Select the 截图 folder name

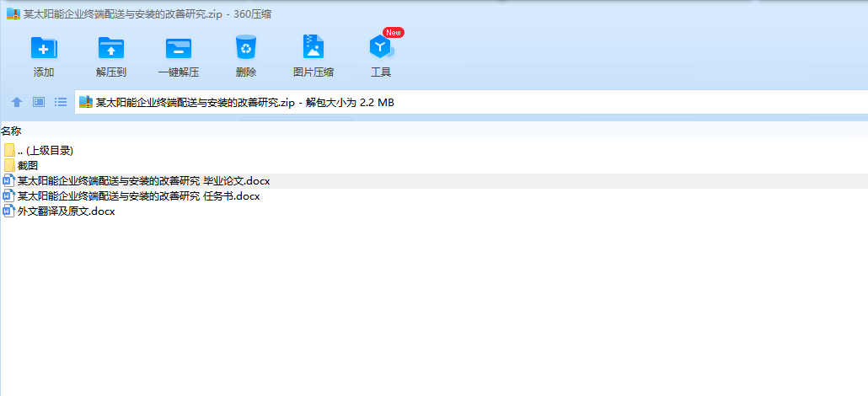(28, 166)
